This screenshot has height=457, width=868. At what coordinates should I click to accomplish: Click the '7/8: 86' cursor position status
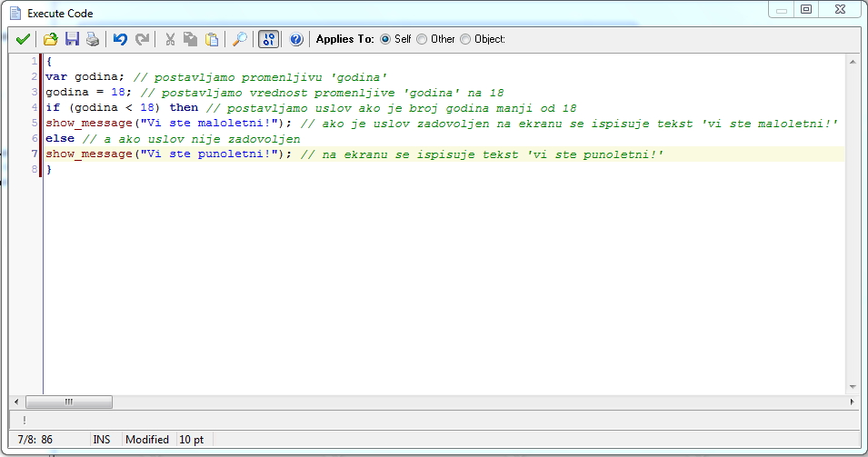pos(35,440)
